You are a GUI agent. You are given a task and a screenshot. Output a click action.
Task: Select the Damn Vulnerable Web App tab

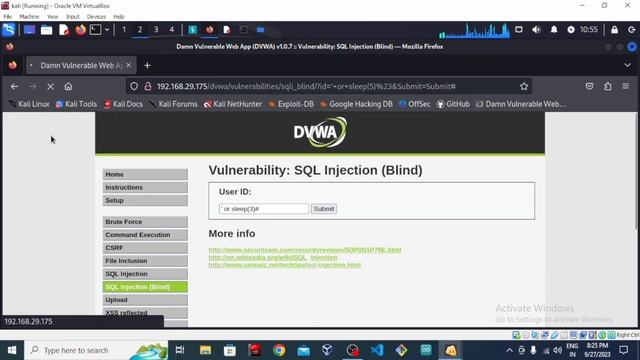click(x=81, y=65)
